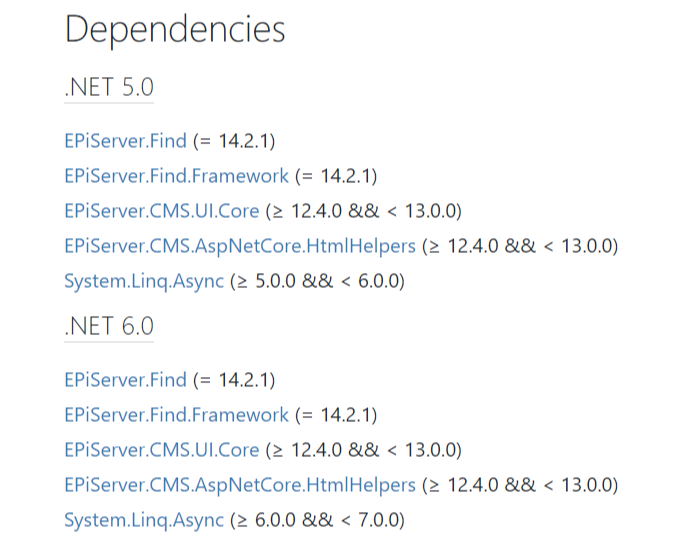Open System.Linq.Async link under .NET 5.0

coord(144,281)
